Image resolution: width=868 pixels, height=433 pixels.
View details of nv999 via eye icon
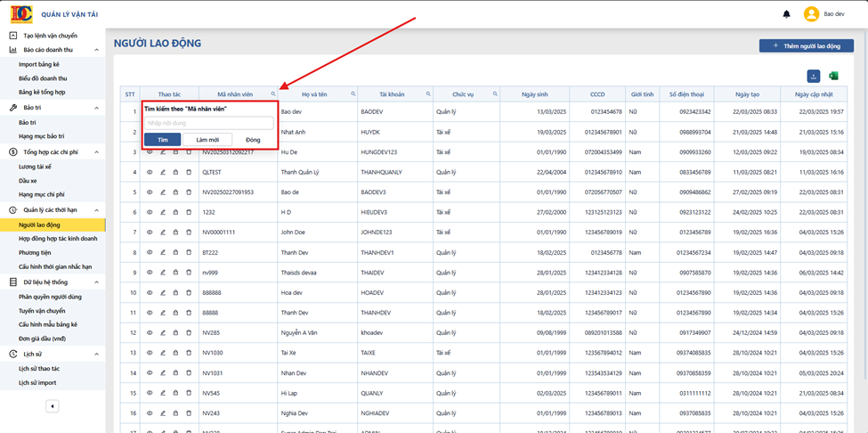[x=150, y=273]
